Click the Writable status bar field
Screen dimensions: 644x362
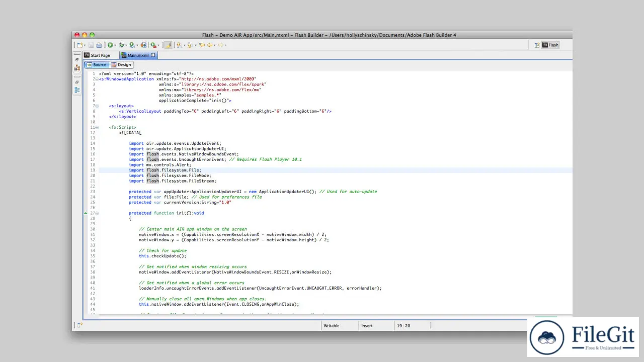pos(340,326)
